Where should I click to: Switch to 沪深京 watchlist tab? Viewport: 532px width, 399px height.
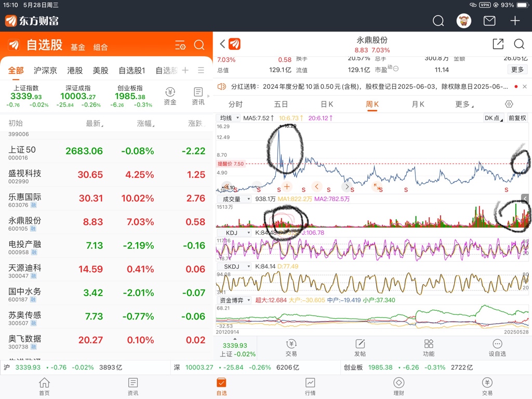[45, 70]
